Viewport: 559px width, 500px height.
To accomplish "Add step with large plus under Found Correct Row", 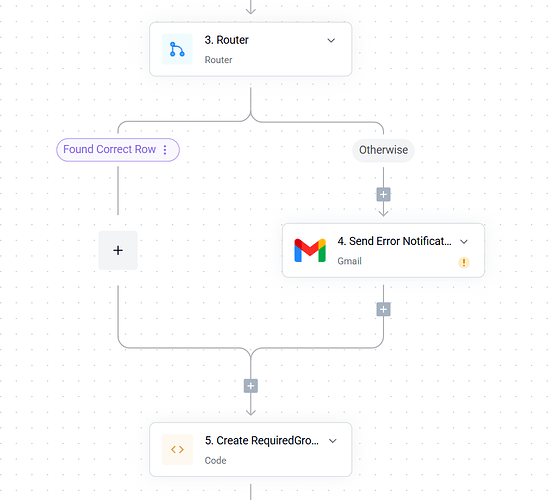I will point(118,251).
